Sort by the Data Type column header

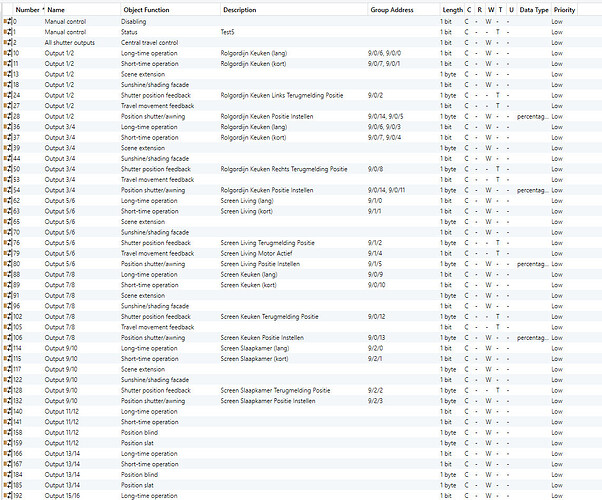(534, 9)
